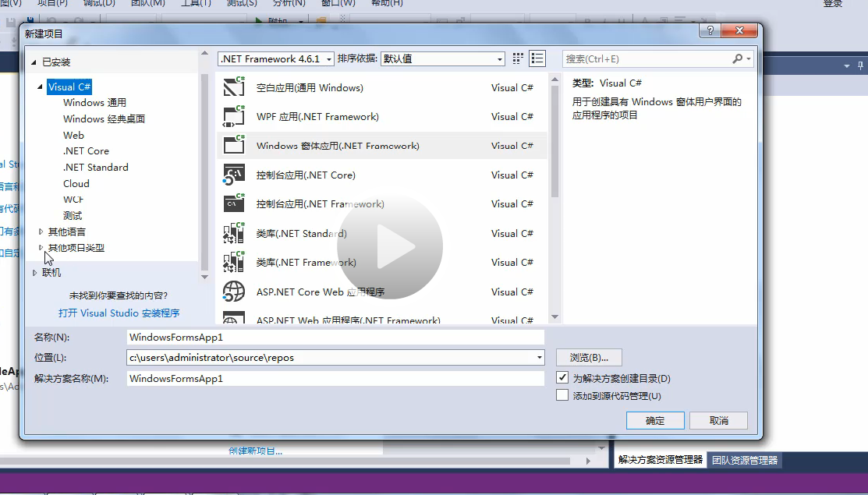The image size is (868, 495).
Task: Open the 帮助(H) menu
Action: click(x=387, y=3)
